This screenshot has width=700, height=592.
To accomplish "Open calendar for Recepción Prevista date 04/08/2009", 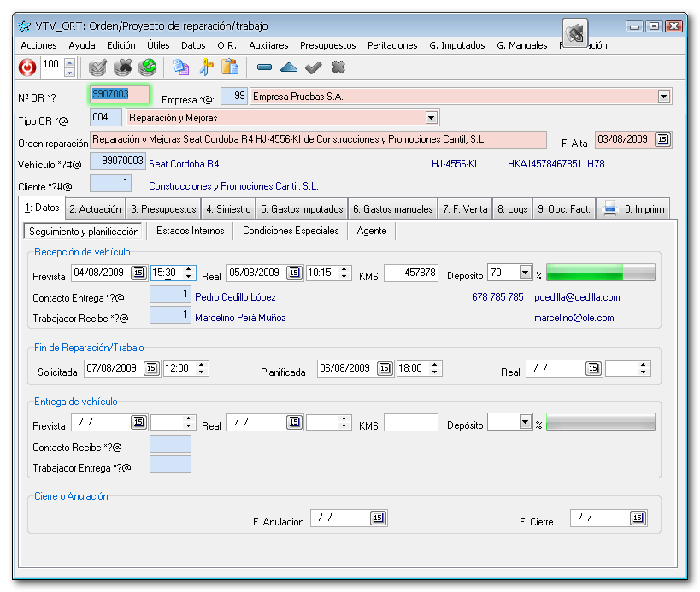I will (x=138, y=273).
